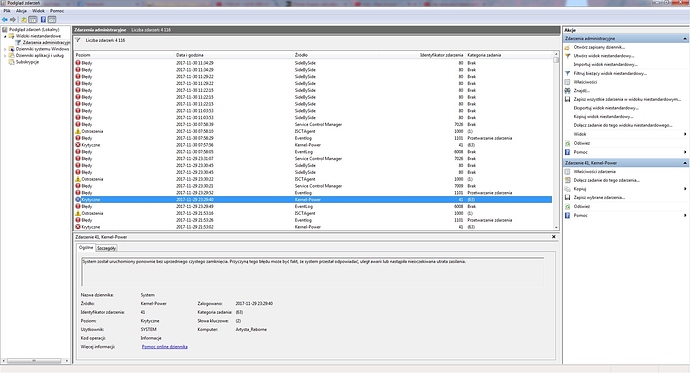Screen dimensions: 690x373
Task: Open 'Pomoc' submenu under Zdarzenia administracyjne actions
Action: [626, 152]
